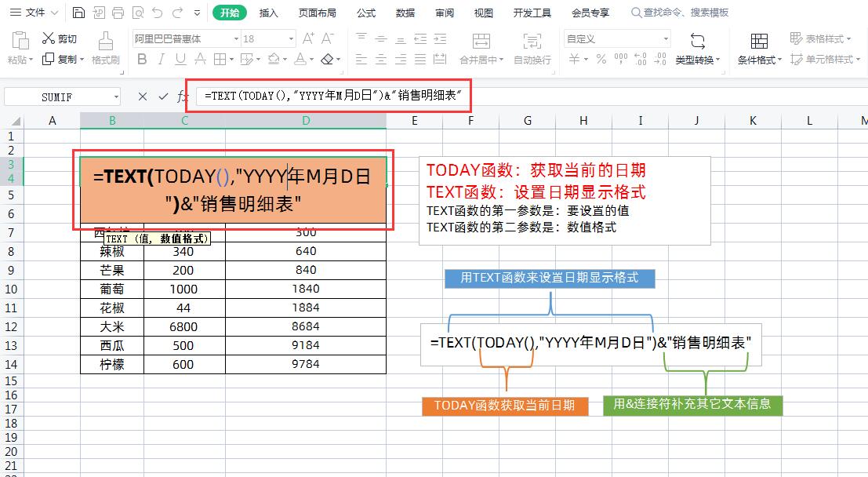This screenshot has height=477, width=868.
Task: Switch to the Formulas (公式) tab
Action: 366,13
